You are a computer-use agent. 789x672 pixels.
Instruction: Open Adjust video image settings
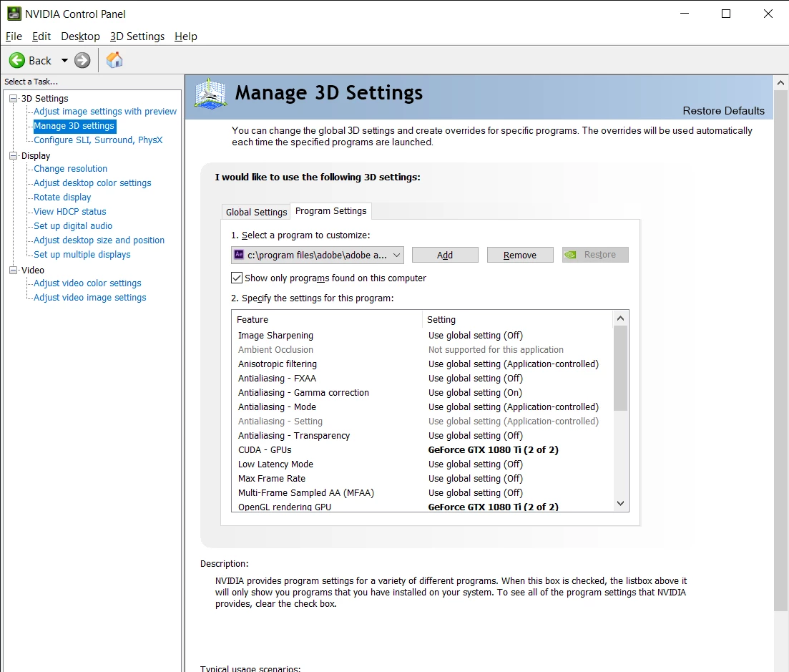click(x=90, y=298)
